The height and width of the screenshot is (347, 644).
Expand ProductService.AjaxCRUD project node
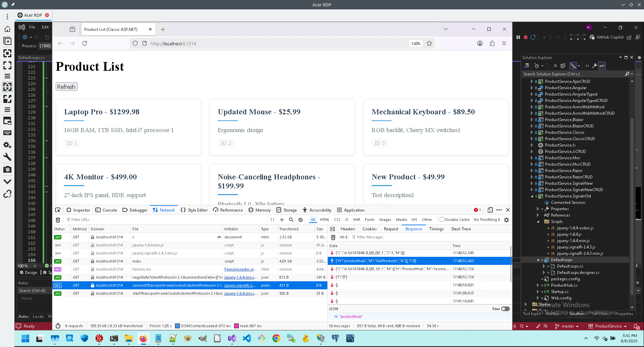click(x=532, y=81)
